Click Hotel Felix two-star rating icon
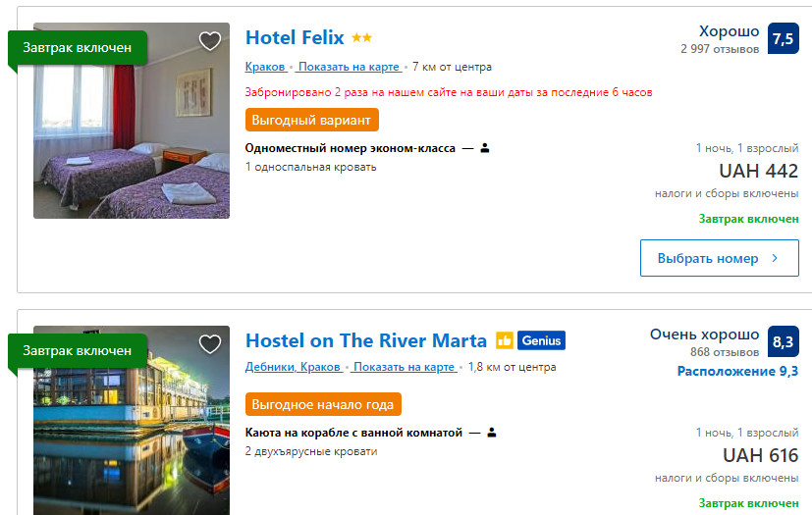 point(362,38)
